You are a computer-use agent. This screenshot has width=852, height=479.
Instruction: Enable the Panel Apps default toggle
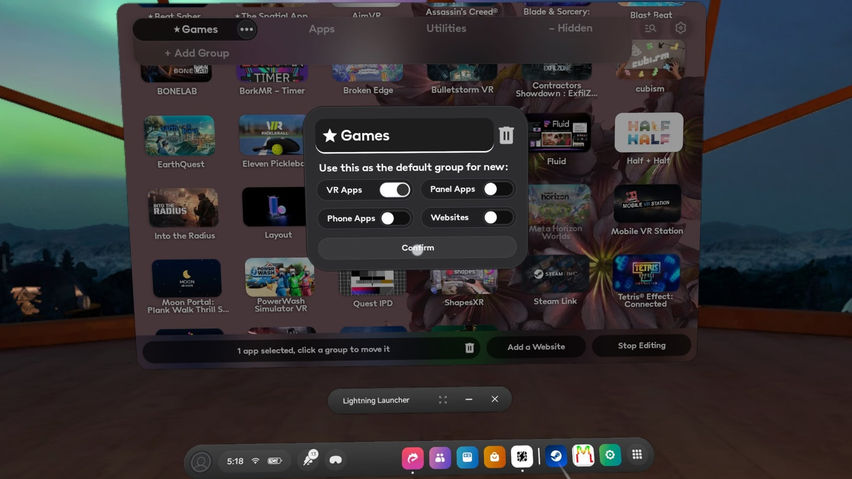(x=496, y=189)
